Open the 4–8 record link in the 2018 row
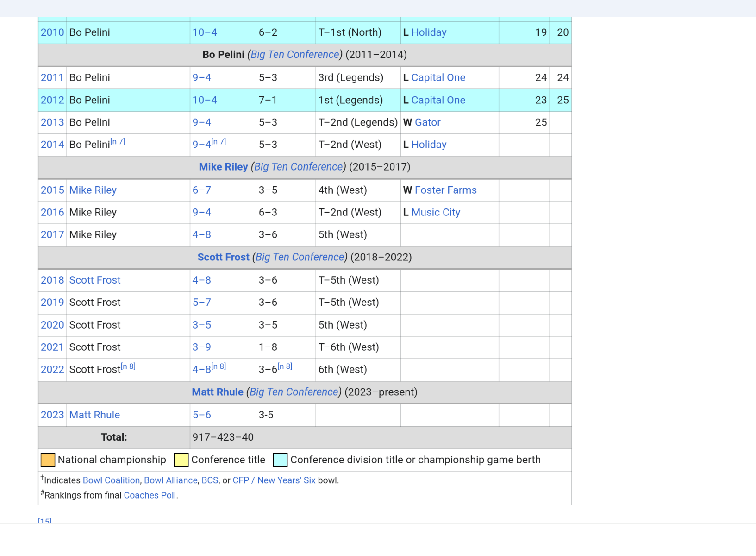The width and height of the screenshot is (756, 556). [x=202, y=280]
